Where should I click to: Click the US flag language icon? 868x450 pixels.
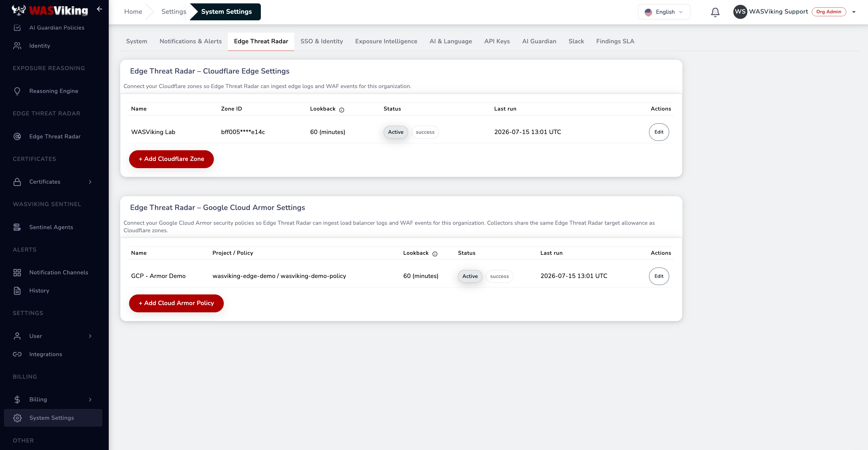point(648,12)
